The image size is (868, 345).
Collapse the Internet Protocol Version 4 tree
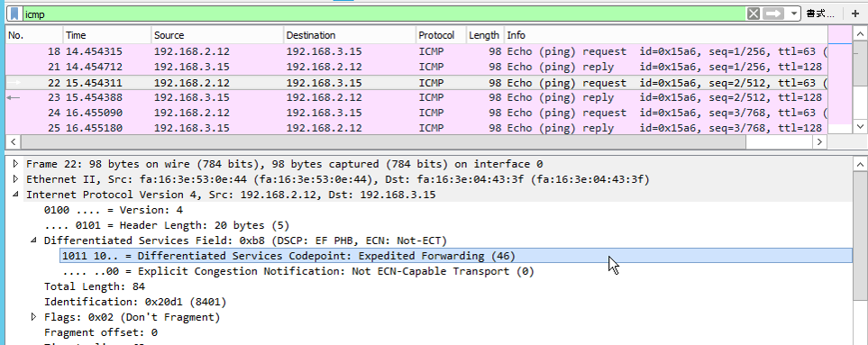[x=15, y=195]
